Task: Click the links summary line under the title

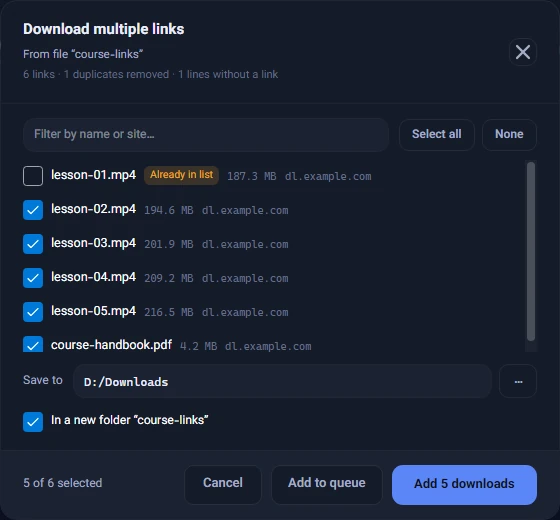Action: pos(150,74)
